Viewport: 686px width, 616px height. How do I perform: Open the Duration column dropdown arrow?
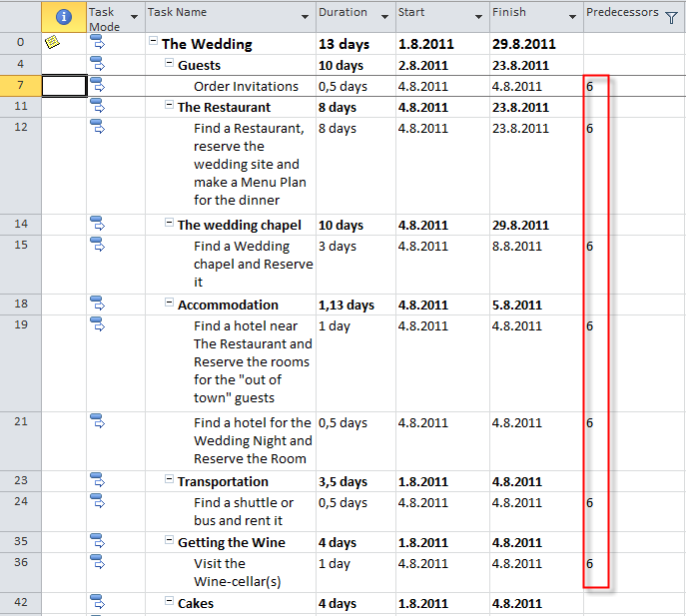point(383,17)
